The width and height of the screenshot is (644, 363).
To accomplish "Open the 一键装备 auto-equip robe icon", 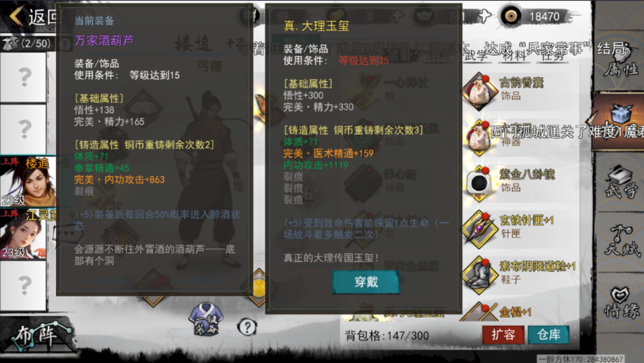I will [206, 319].
